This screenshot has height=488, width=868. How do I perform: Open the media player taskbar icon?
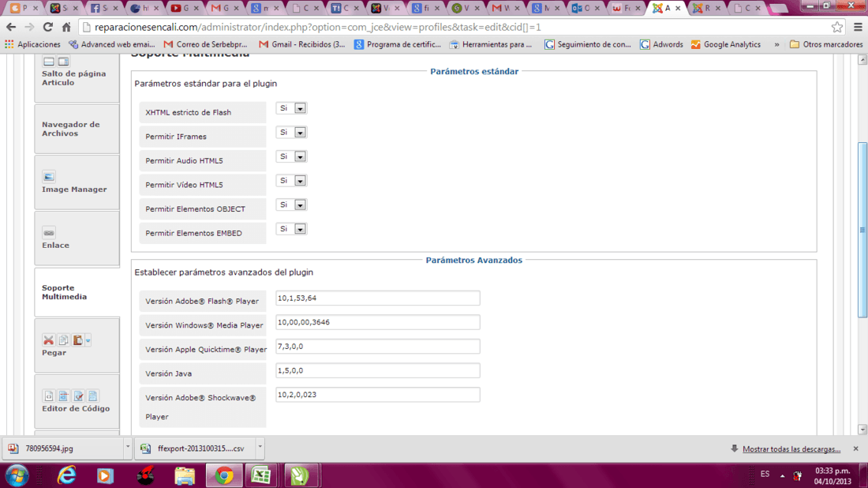[105, 475]
